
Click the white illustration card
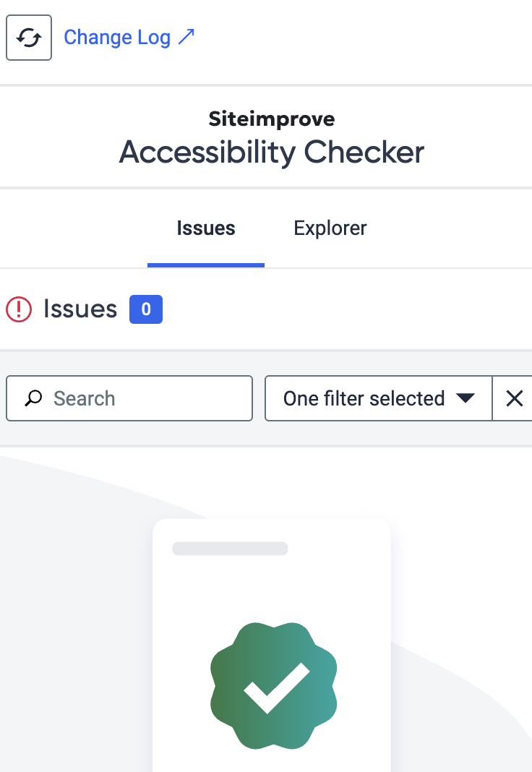click(272, 645)
